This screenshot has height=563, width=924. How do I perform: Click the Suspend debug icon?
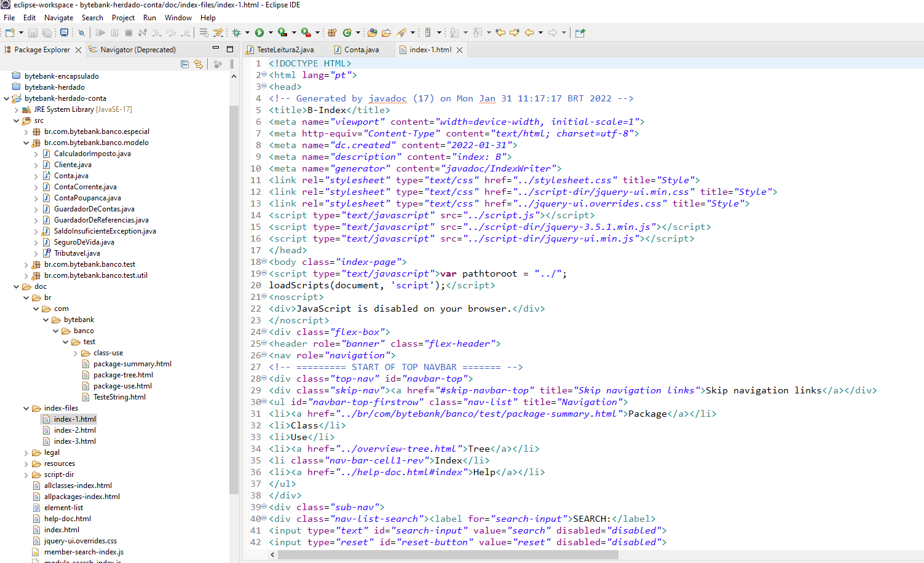(114, 33)
